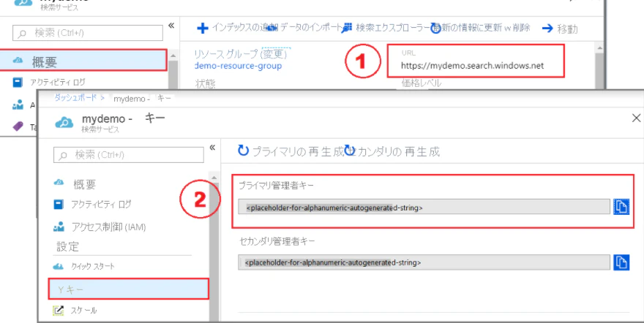
Task: Click the plus icon for adding an index
Action: pyautogui.click(x=203, y=28)
